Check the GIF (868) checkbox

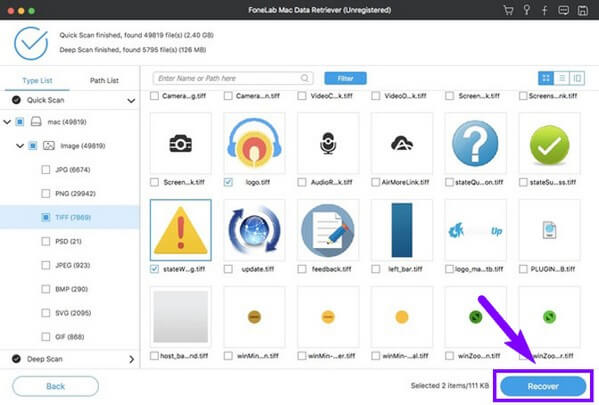[x=45, y=337]
